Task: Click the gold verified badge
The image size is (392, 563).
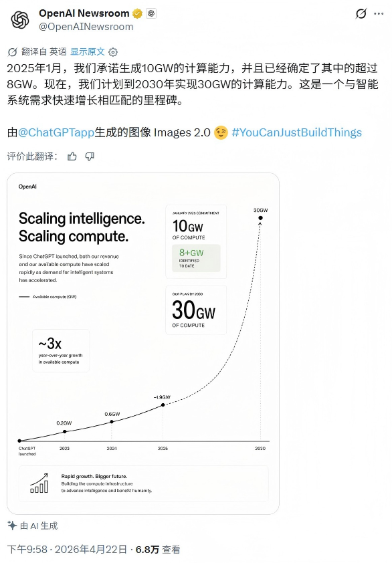Action: click(137, 13)
